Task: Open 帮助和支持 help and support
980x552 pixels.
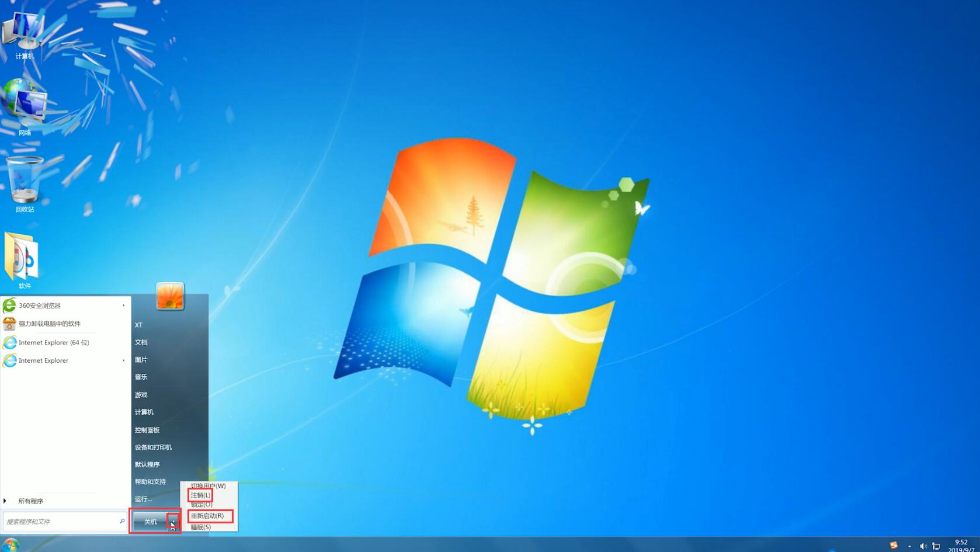Action: (x=150, y=482)
